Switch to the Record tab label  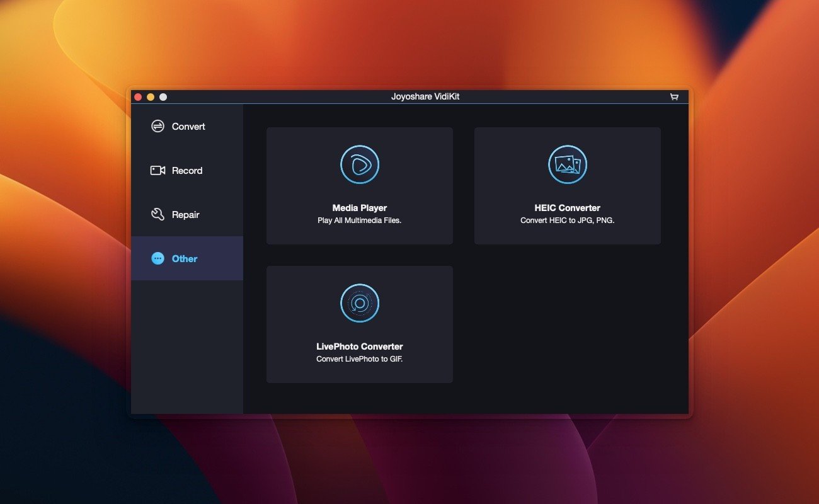[x=187, y=171]
